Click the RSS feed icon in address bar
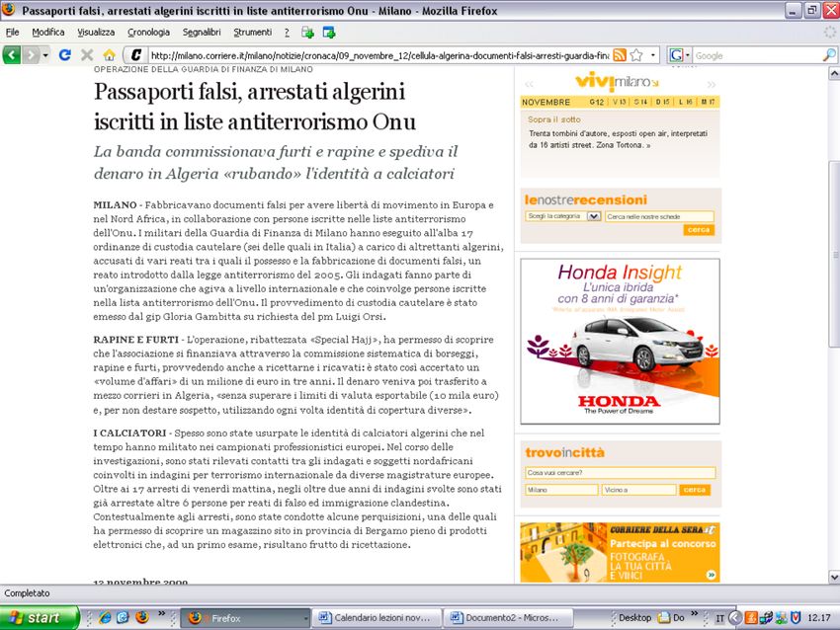This screenshot has width=840, height=630. (620, 55)
